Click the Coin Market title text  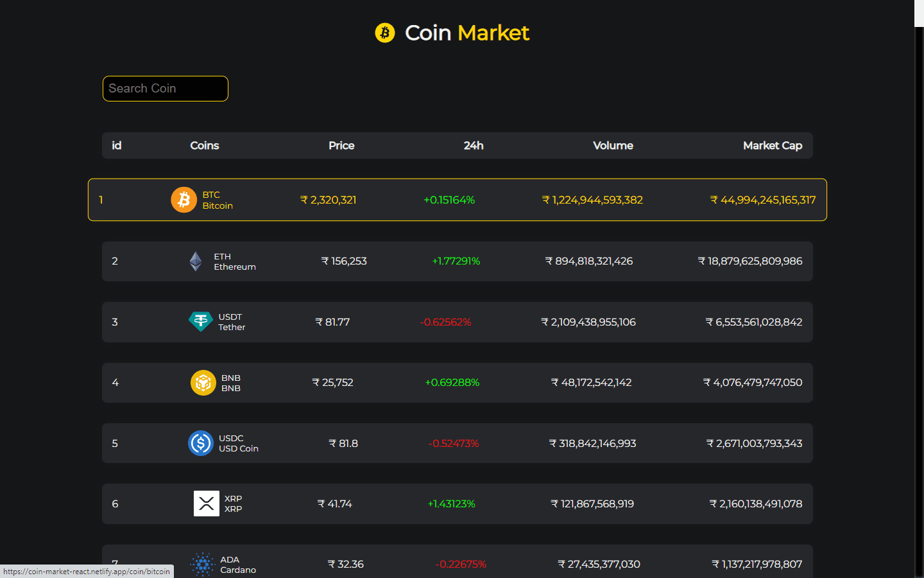pos(466,33)
